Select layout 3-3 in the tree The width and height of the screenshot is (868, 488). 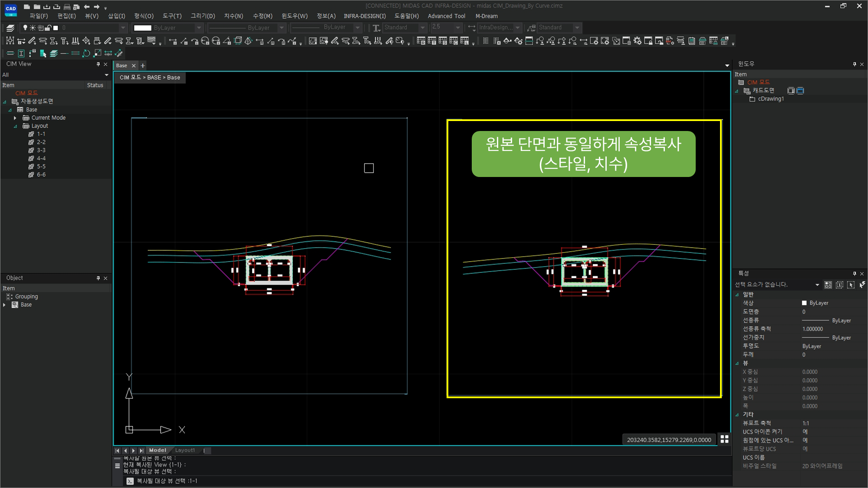coord(41,150)
